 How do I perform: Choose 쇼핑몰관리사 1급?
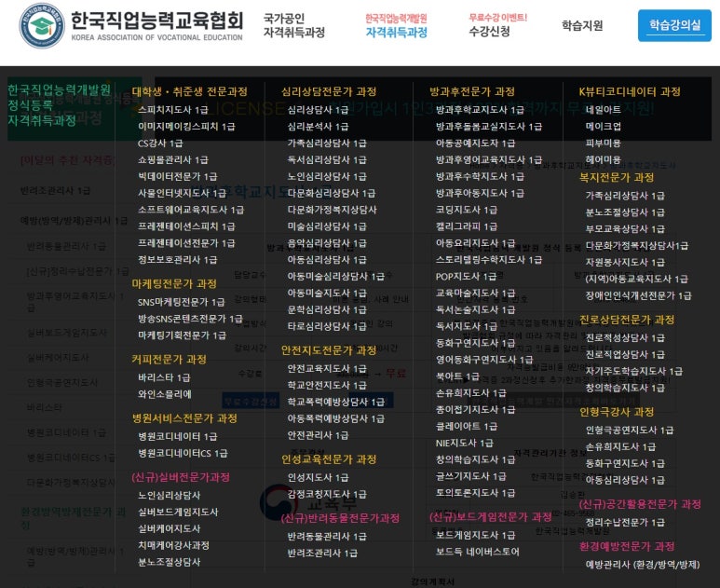click(x=172, y=160)
